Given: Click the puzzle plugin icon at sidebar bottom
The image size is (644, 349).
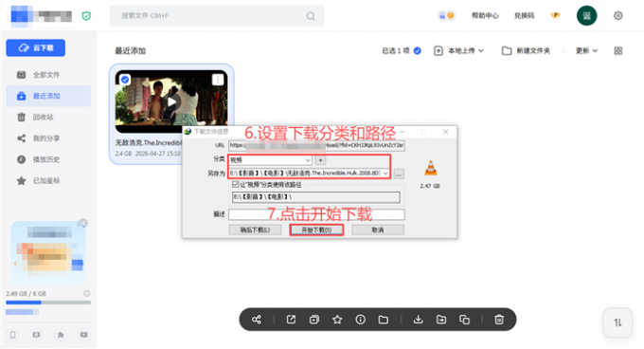Looking at the screenshot, I should pos(61,335).
